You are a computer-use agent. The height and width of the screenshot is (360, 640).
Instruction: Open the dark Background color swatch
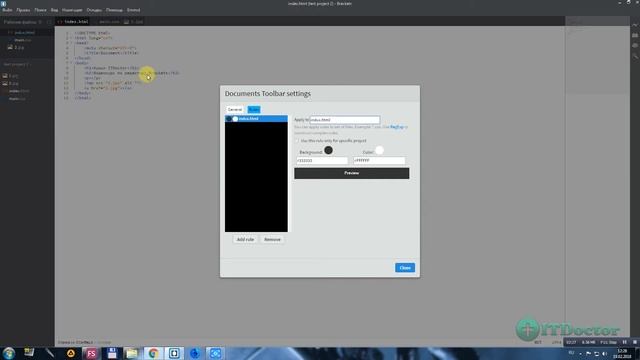(x=328, y=150)
